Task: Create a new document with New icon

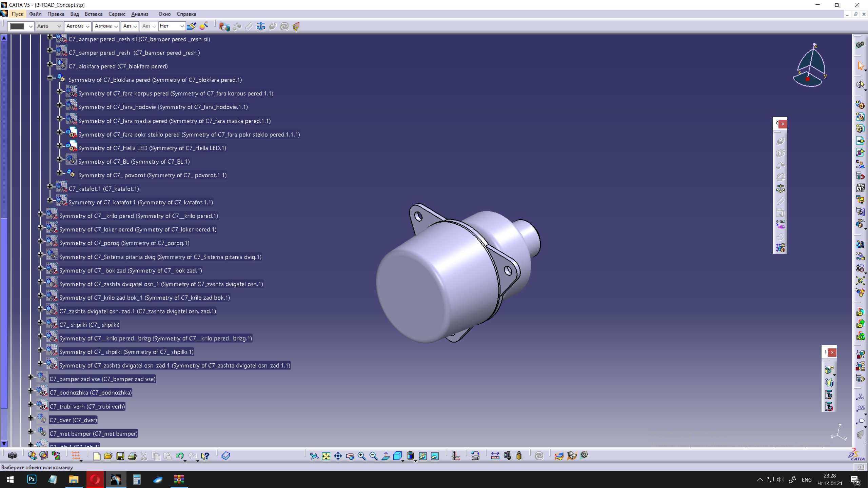Action: click(97, 456)
